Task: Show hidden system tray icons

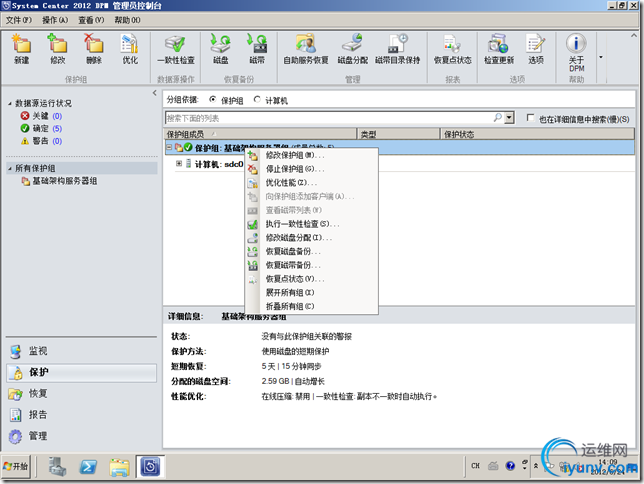Action: tap(536, 466)
